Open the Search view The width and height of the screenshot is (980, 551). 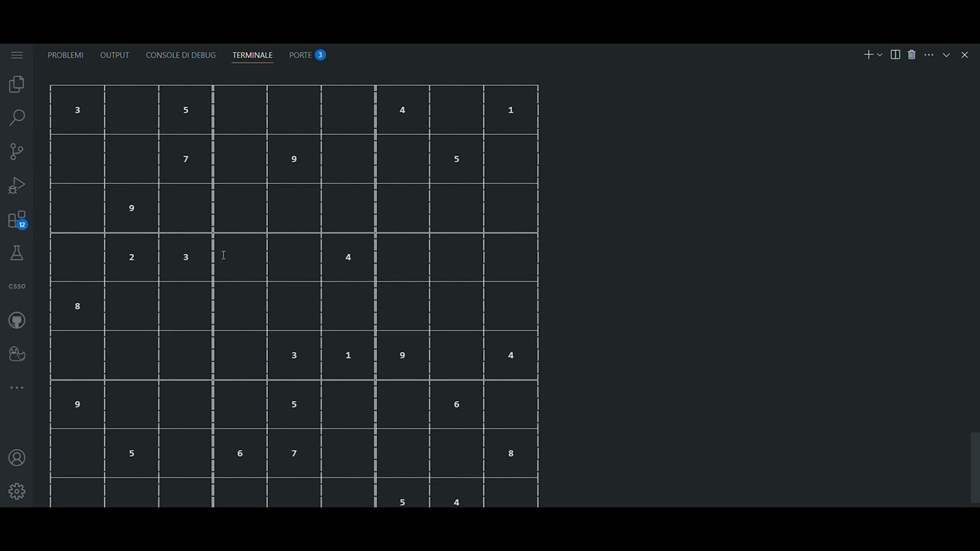pyautogui.click(x=17, y=118)
